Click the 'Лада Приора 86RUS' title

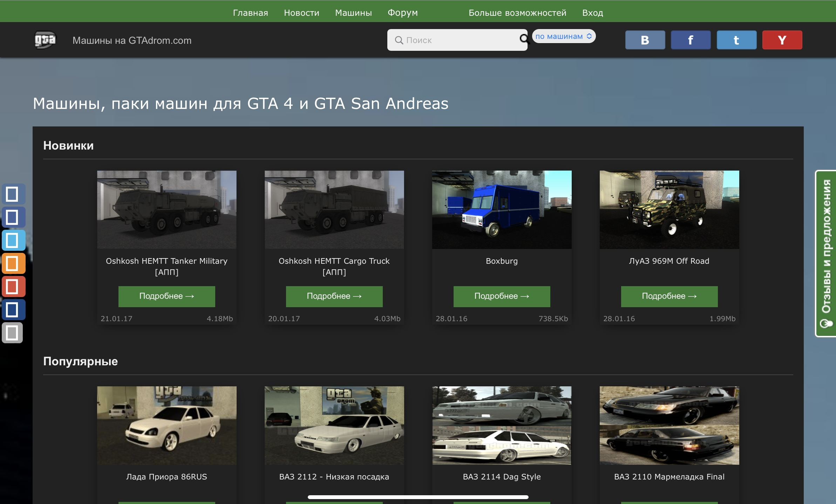pos(166,477)
